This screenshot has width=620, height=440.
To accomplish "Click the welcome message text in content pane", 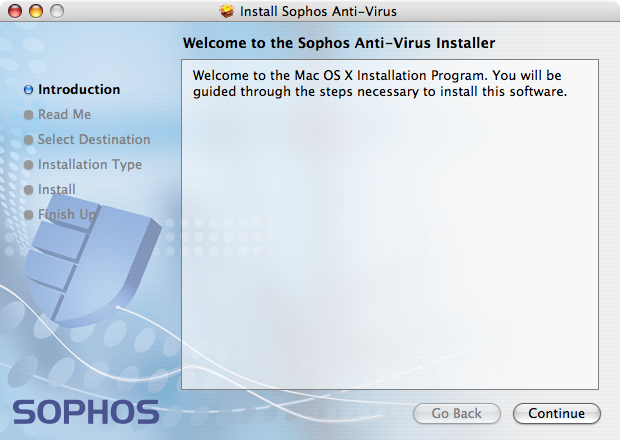I will [x=380, y=83].
